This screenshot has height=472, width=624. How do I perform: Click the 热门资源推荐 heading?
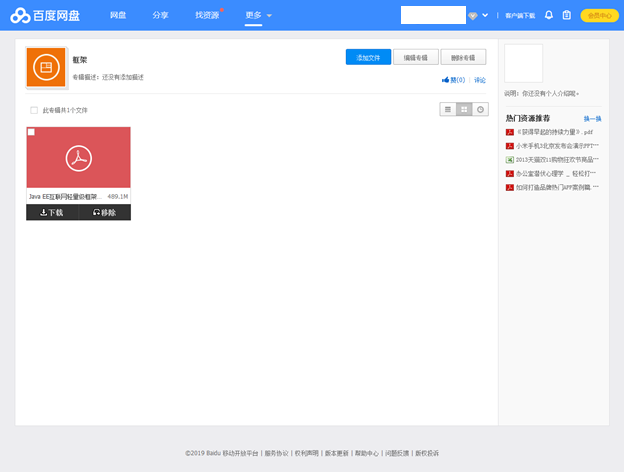coord(528,118)
